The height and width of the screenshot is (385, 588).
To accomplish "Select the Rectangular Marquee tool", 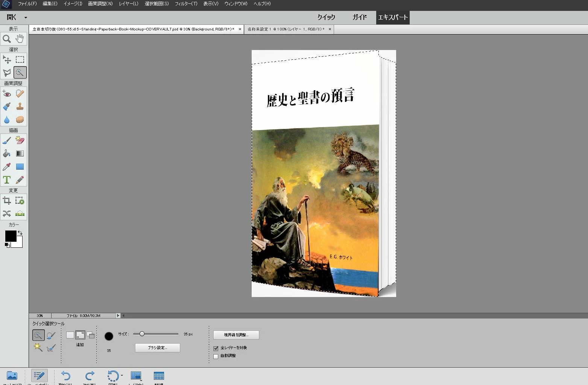I will (x=20, y=59).
